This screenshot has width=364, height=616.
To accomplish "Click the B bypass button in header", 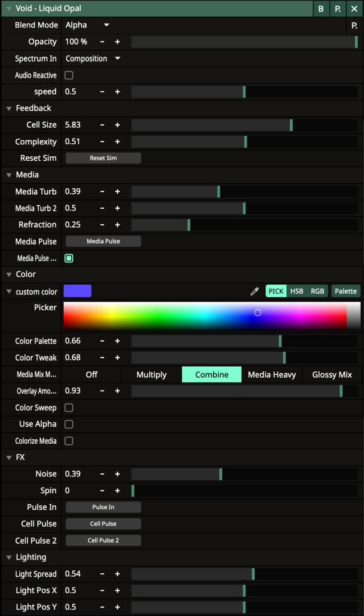I will coord(321,9).
